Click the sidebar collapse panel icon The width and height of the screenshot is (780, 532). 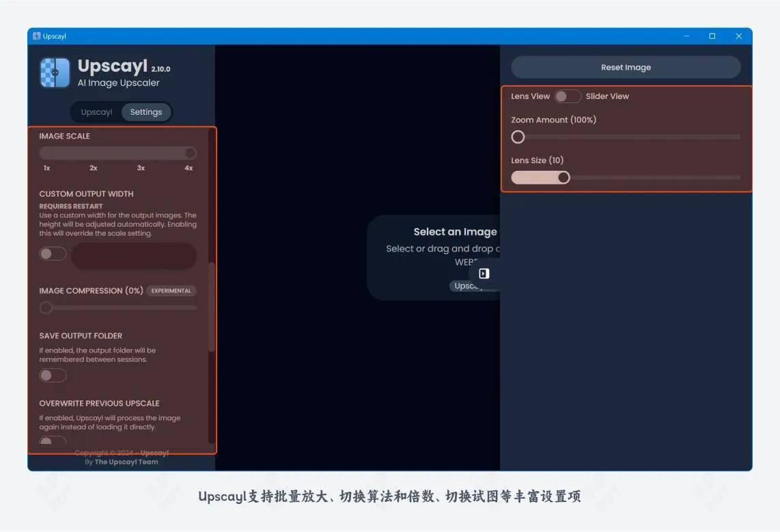point(484,273)
